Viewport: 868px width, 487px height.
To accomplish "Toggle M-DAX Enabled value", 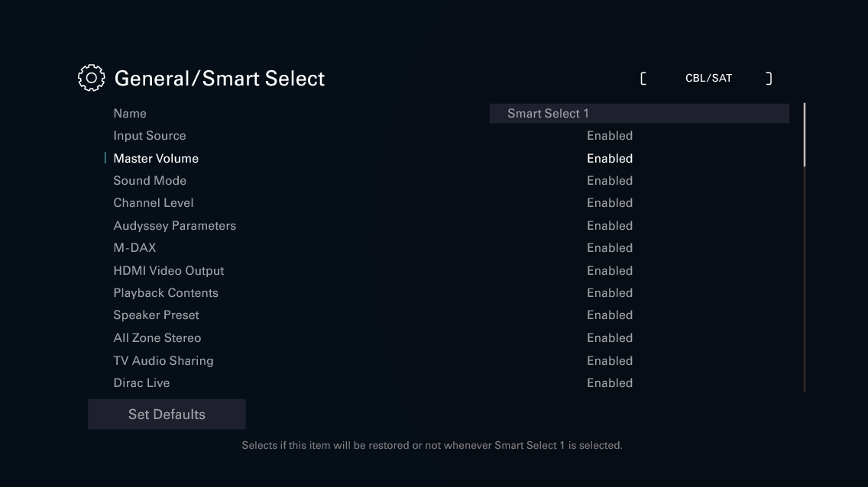I will pyautogui.click(x=610, y=247).
